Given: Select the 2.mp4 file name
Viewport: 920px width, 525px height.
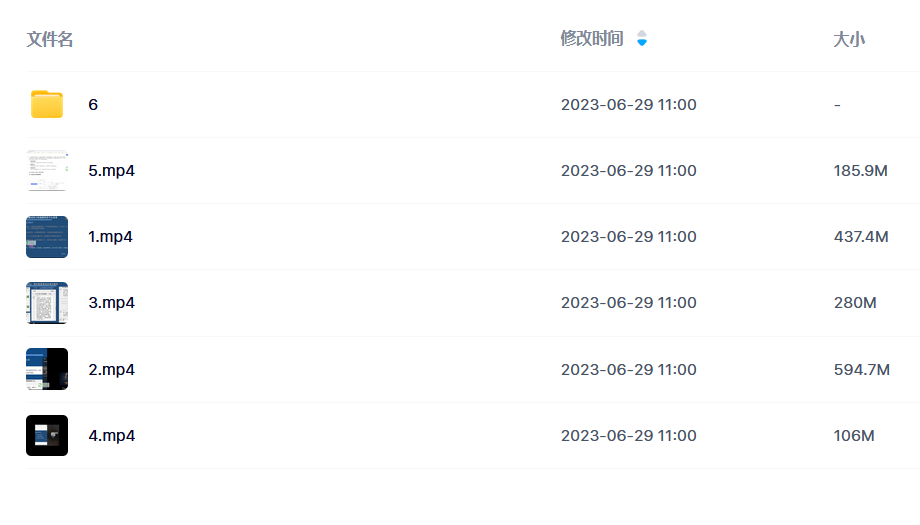Looking at the screenshot, I should coord(111,370).
